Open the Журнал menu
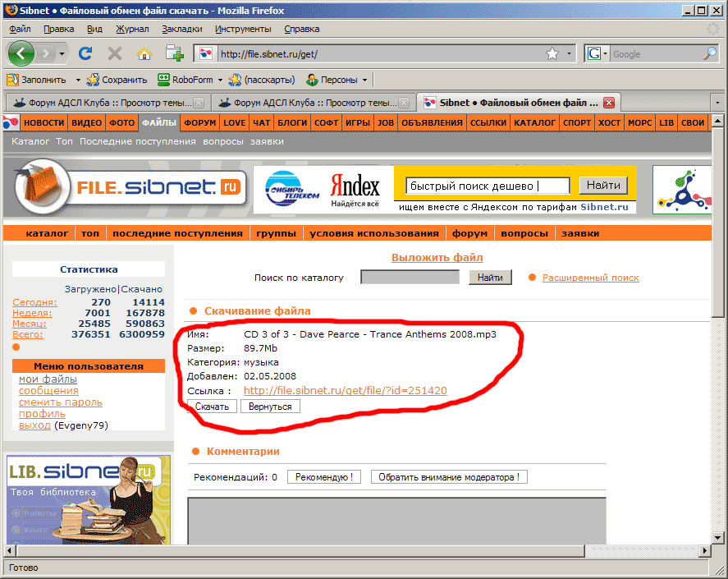Screen dimensions: 728x579 [132, 29]
